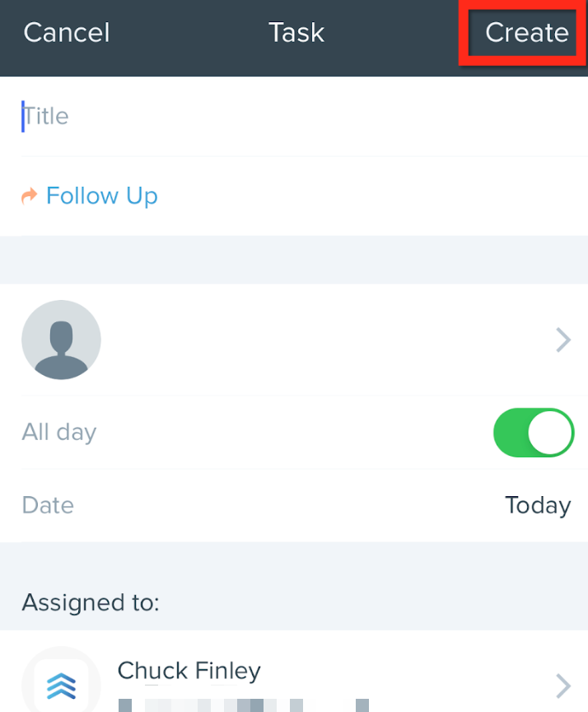
Task: Open the contact avatar placeholder
Action: pyautogui.click(x=61, y=340)
